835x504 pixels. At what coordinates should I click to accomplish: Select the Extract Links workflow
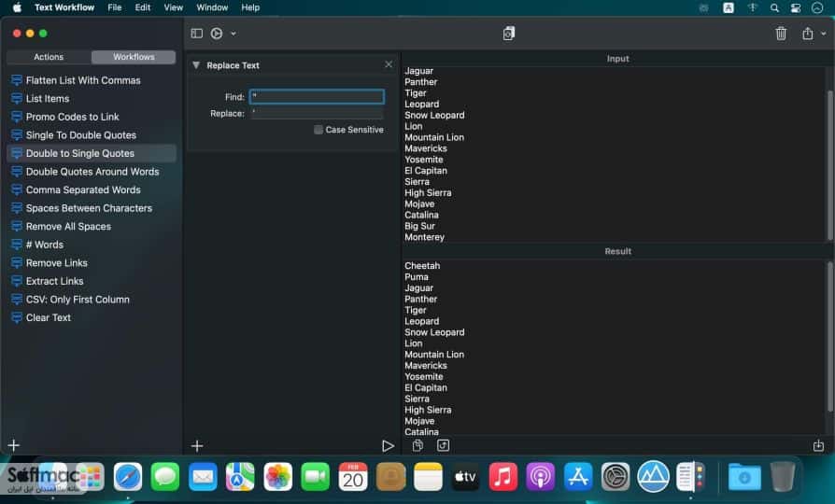click(x=91, y=281)
